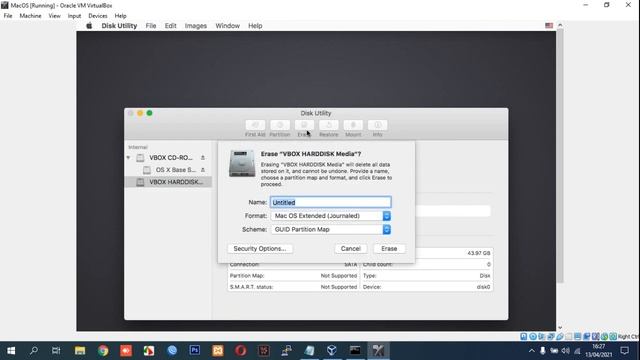Open the VirtualBox Help menu
This screenshot has height=360, width=640.
[x=120, y=16]
